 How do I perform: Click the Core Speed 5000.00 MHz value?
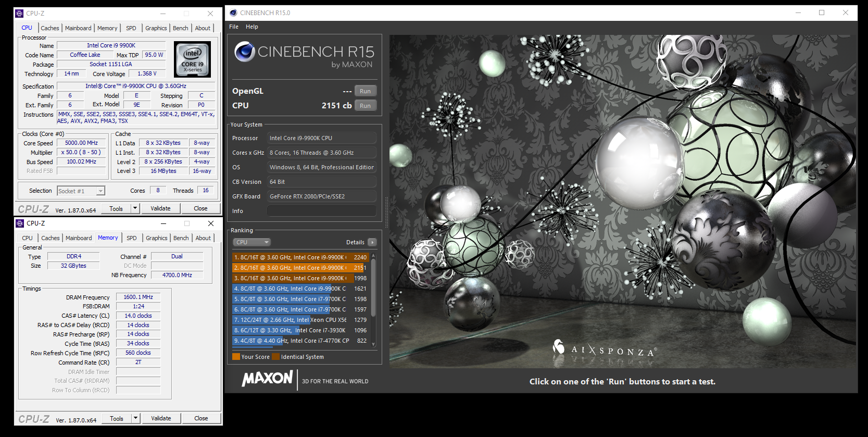[81, 143]
